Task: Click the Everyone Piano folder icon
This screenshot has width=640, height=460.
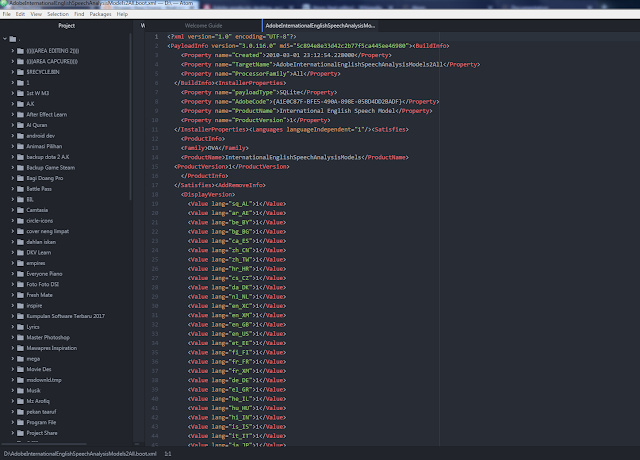Action: [x=20, y=274]
